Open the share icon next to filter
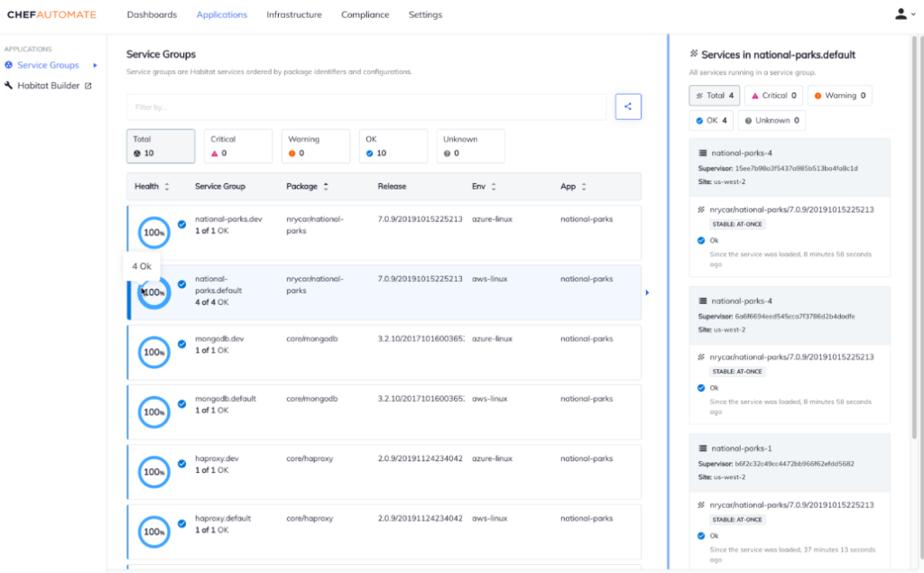 tap(628, 106)
